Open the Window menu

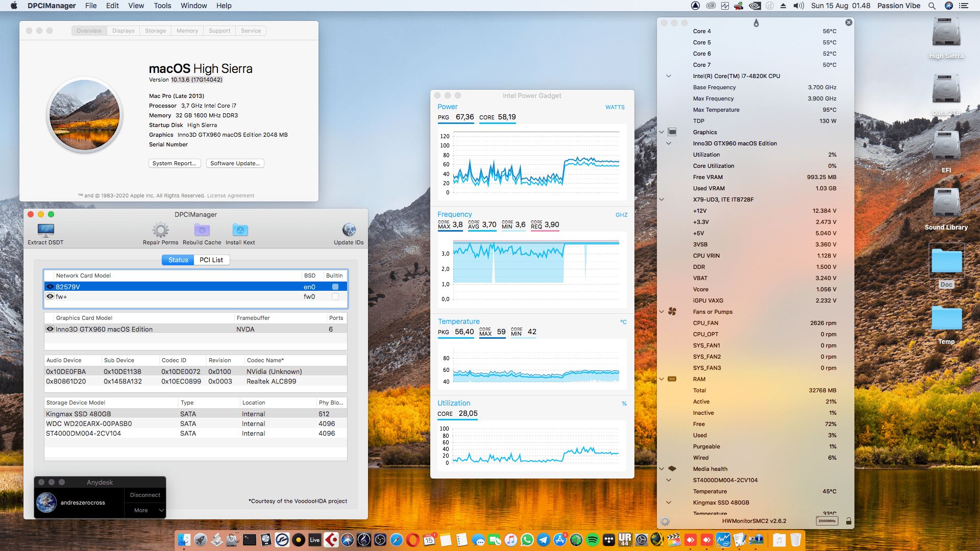(193, 6)
